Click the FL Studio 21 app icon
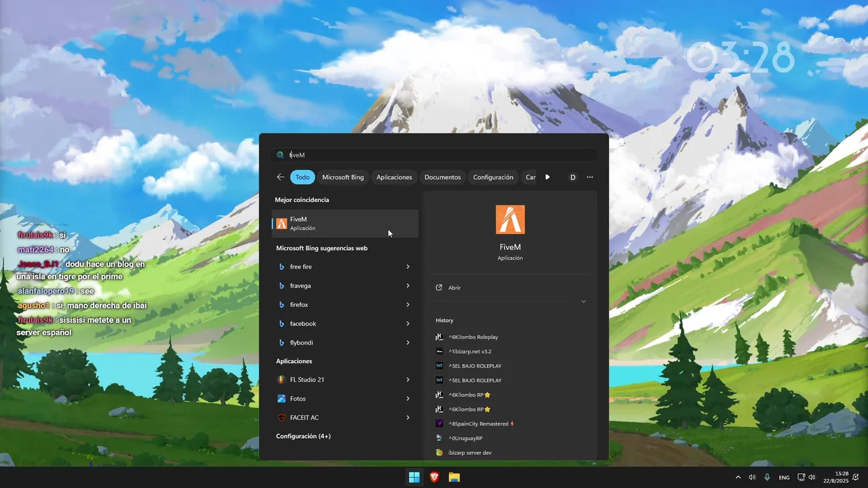Image resolution: width=868 pixels, height=488 pixels. (x=281, y=380)
